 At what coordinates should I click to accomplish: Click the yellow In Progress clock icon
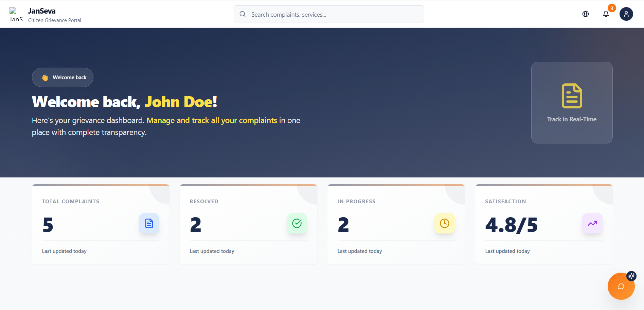click(445, 223)
